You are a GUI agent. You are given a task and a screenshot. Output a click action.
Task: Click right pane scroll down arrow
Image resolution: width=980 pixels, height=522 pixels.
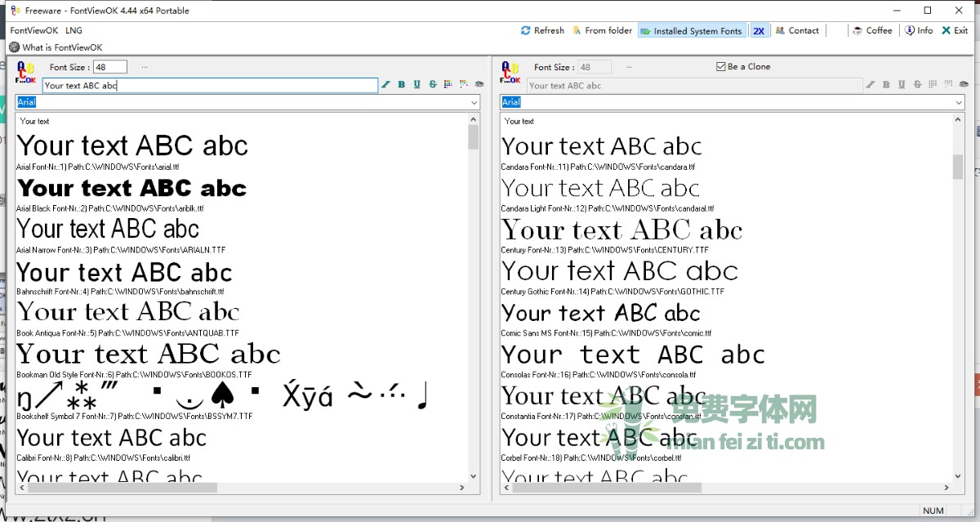(x=958, y=475)
